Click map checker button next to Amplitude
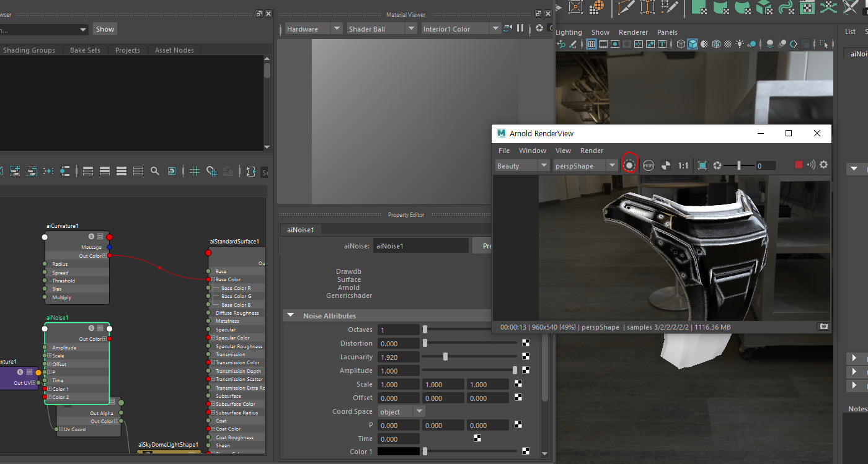The width and height of the screenshot is (868, 464). coord(526,370)
